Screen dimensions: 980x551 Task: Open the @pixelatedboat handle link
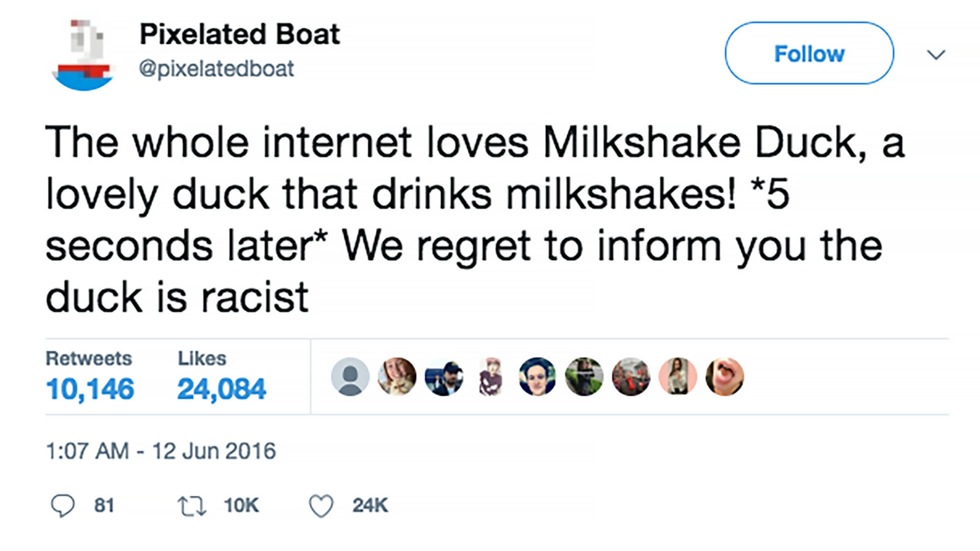[216, 69]
